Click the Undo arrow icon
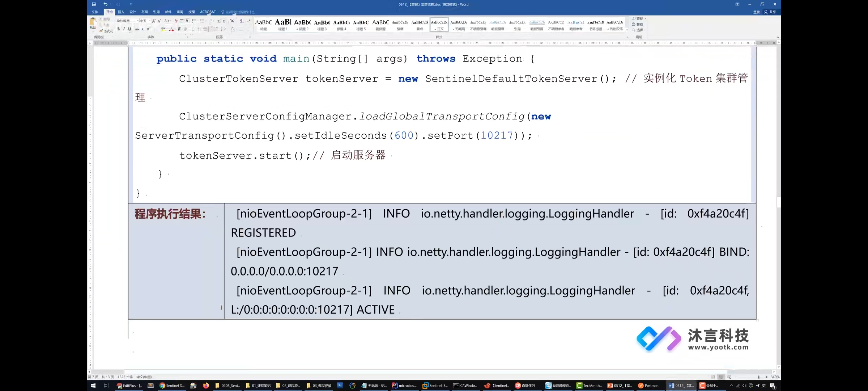 (x=105, y=4)
